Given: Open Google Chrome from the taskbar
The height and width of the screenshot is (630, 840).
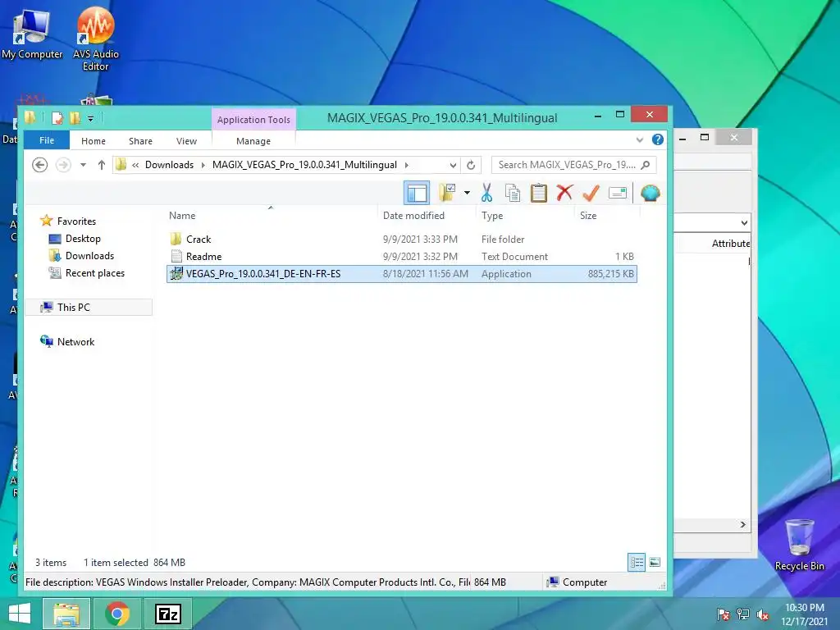Looking at the screenshot, I should click(117, 614).
